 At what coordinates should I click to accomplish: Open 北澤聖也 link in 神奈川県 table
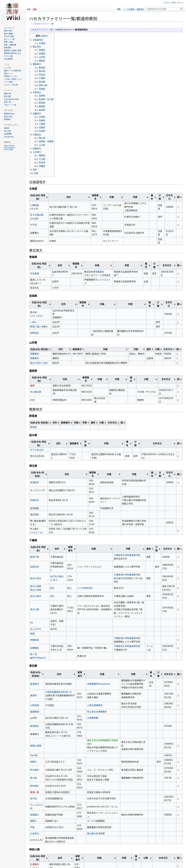[34, 864]
